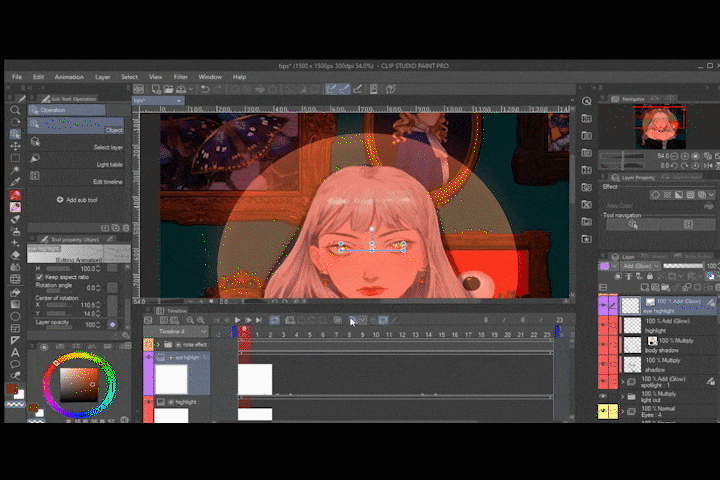Select the Eraser tool
The height and width of the screenshot is (480, 720).
pyautogui.click(x=15, y=255)
